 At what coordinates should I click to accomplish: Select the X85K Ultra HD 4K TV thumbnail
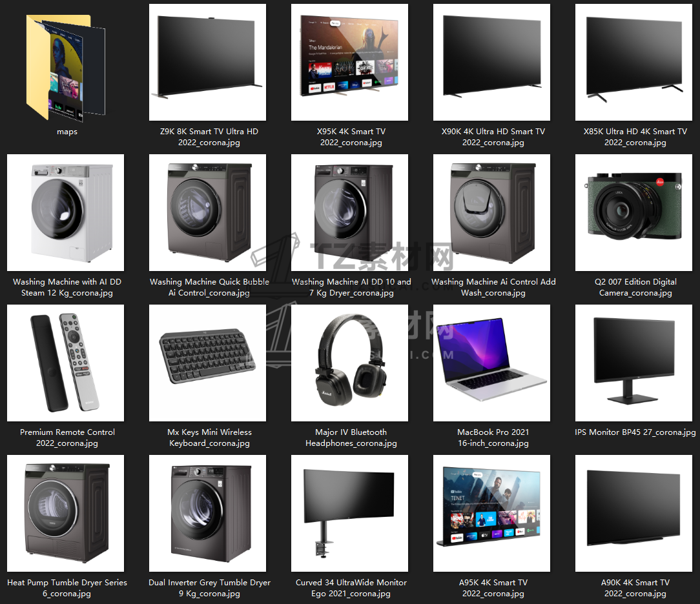[x=633, y=63]
